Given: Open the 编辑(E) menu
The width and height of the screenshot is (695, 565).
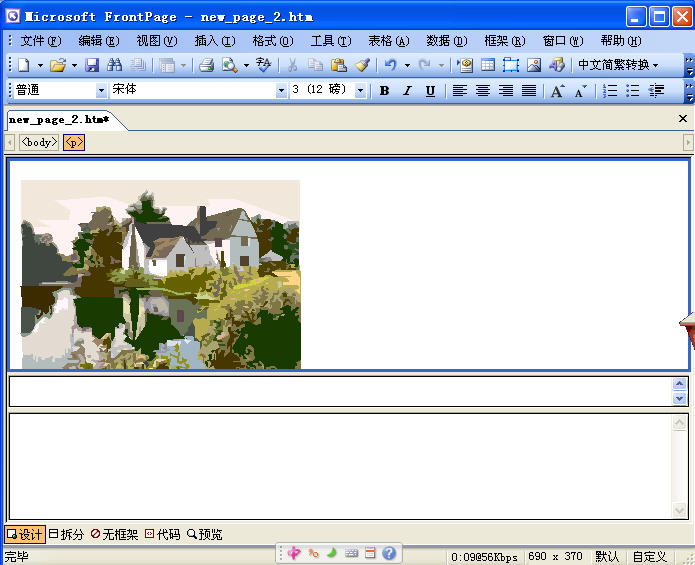Looking at the screenshot, I should point(99,41).
